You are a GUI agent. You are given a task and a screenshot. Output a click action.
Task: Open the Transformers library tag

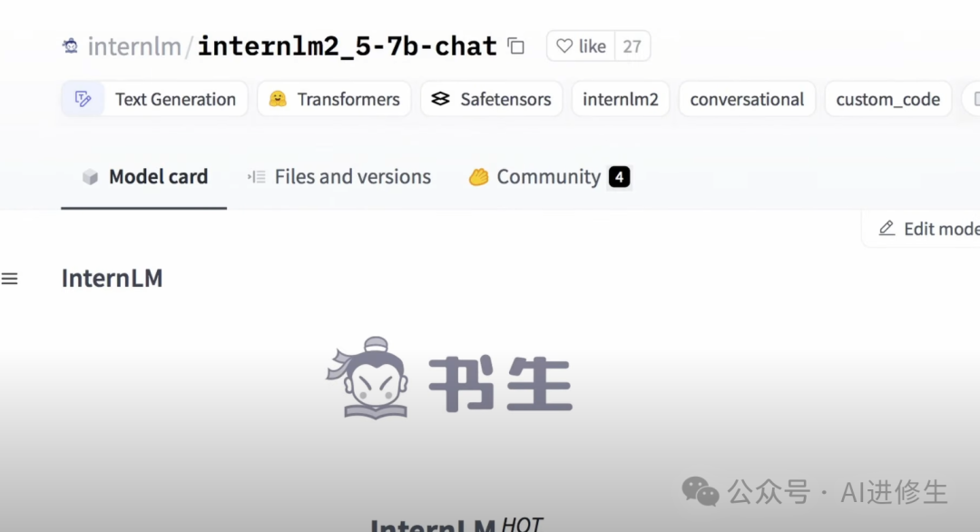[334, 99]
